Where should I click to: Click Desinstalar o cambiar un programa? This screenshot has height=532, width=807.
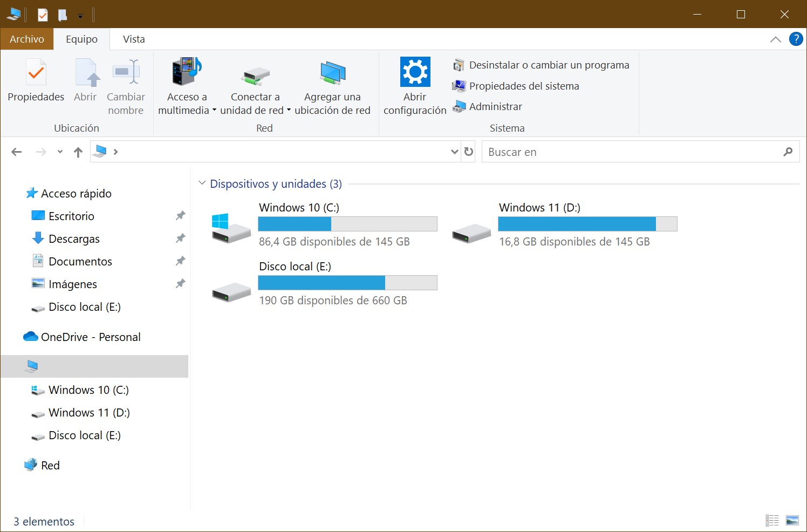tap(541, 65)
